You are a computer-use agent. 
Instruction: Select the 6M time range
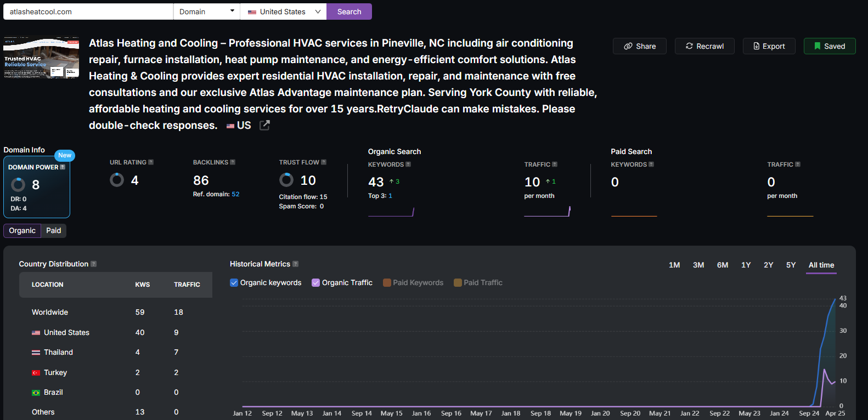[723, 265]
